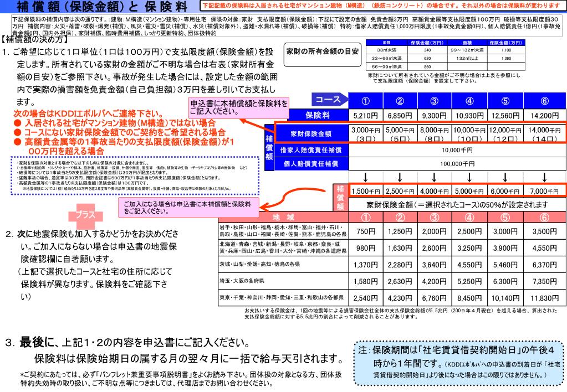Viewport: 567px width, 392px height.
Task: Click the 2,540円 earthquake premium cell
Action: pyautogui.click(x=366, y=298)
